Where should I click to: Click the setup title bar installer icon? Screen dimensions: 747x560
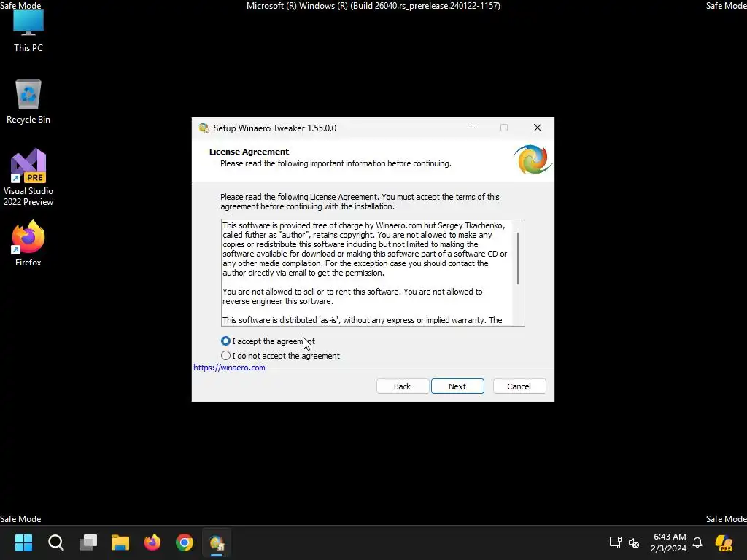coord(204,128)
